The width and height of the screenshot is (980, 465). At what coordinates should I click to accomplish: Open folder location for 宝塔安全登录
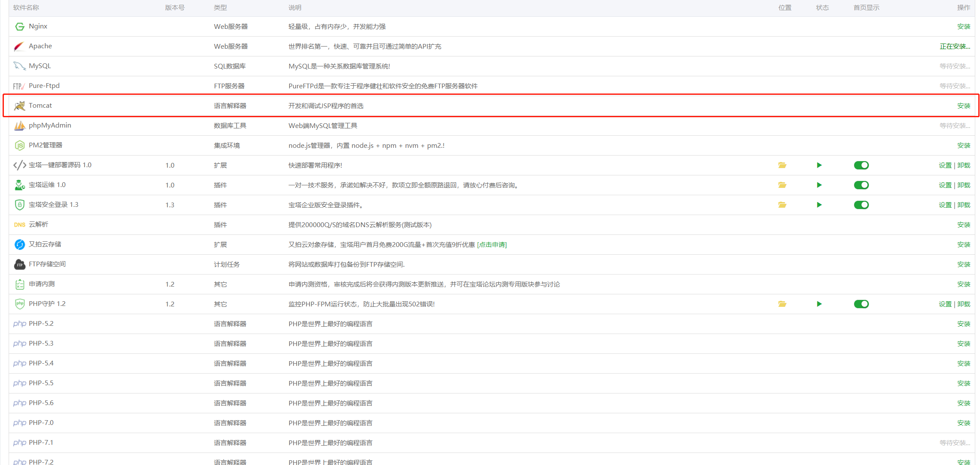(782, 205)
